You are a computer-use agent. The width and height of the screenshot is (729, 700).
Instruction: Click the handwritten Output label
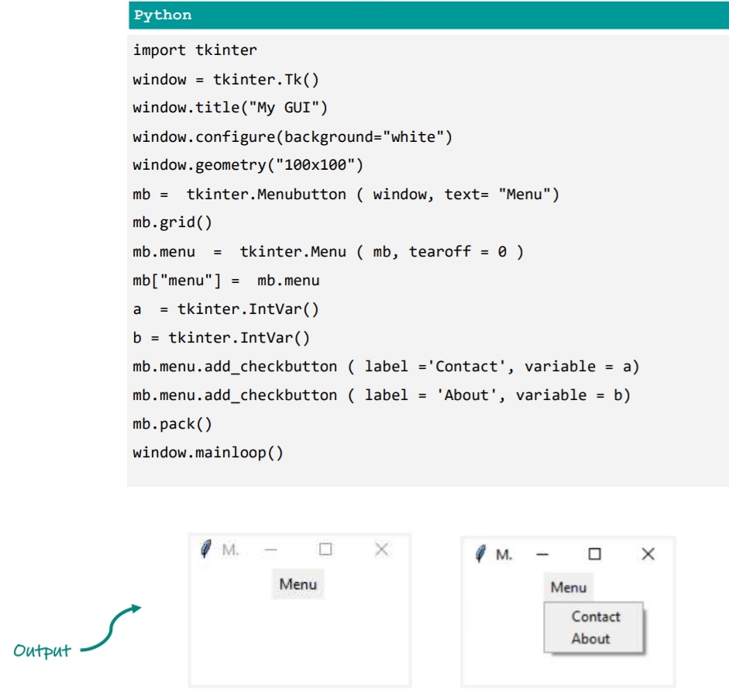(42, 650)
